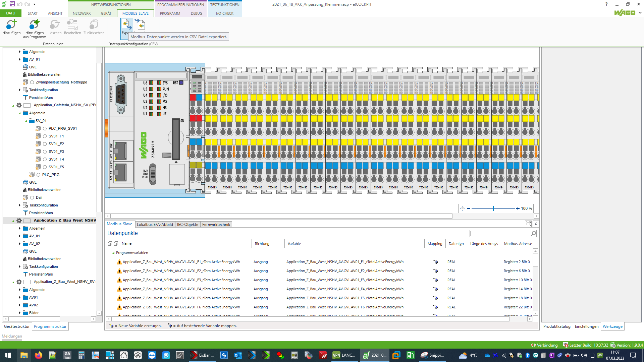Click the minus zoom-out button
The width and height of the screenshot is (644, 362).
(x=469, y=208)
